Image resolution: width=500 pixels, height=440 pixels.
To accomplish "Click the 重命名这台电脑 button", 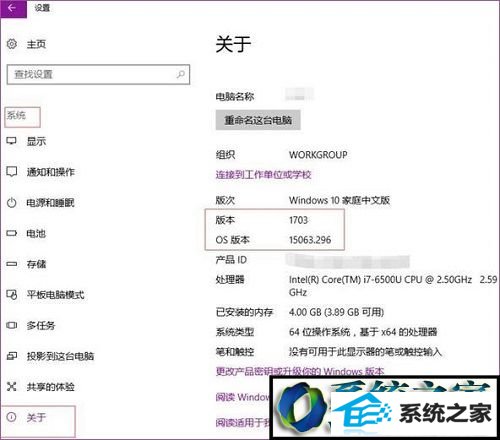I will click(258, 120).
